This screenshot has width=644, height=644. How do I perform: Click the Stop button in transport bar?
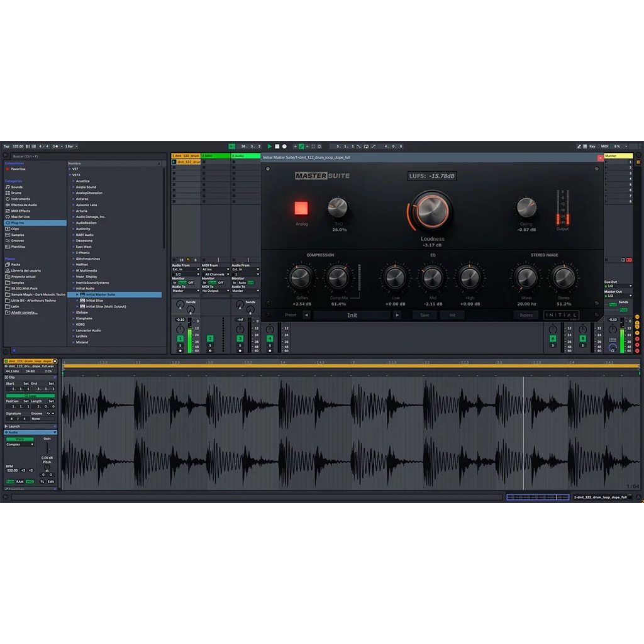(277, 147)
